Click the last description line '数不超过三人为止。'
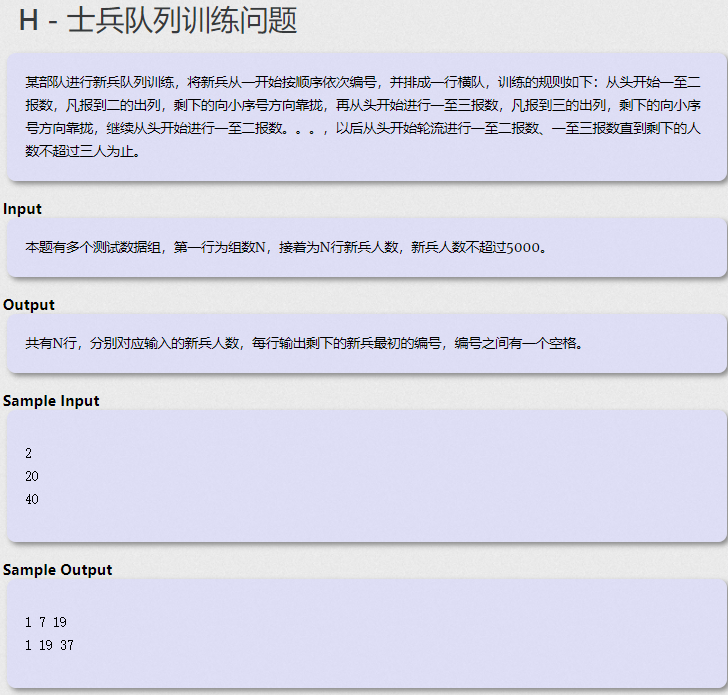Image resolution: width=728 pixels, height=695 pixels. 83,151
